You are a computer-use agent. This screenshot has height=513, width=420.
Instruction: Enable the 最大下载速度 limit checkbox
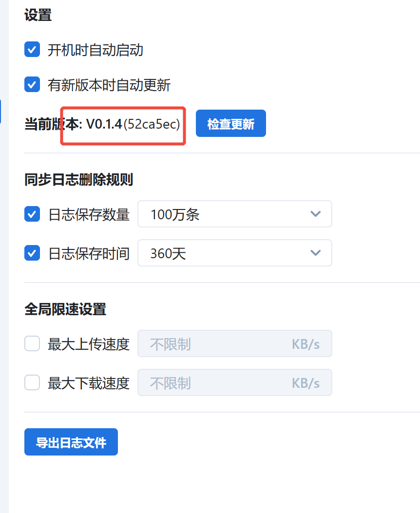[x=32, y=383]
